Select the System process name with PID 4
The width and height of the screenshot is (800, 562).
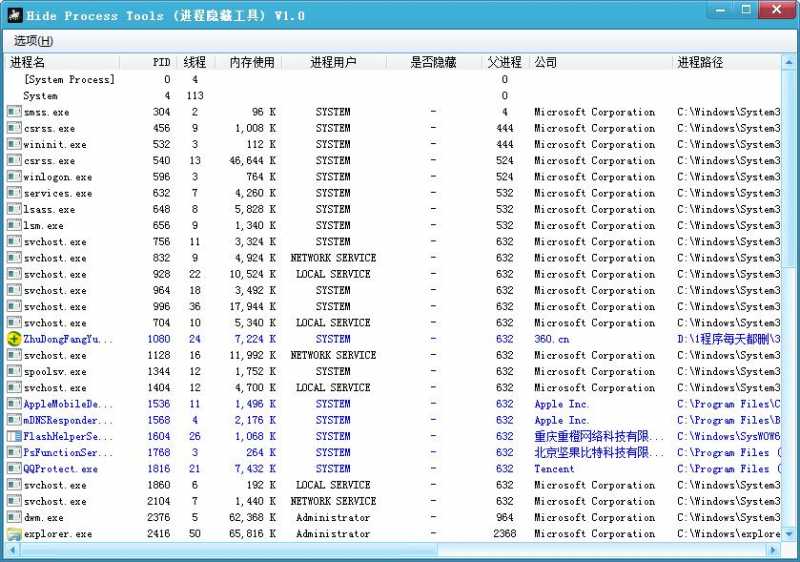(40, 96)
